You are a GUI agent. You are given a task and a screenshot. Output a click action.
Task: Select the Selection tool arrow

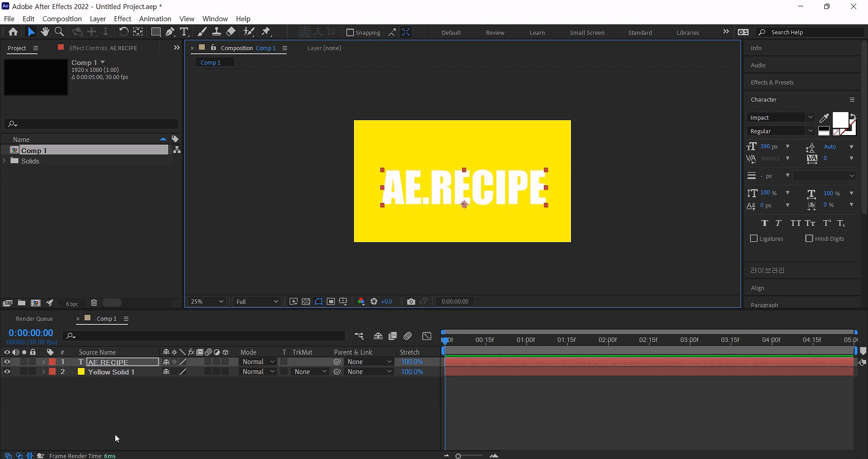click(31, 32)
